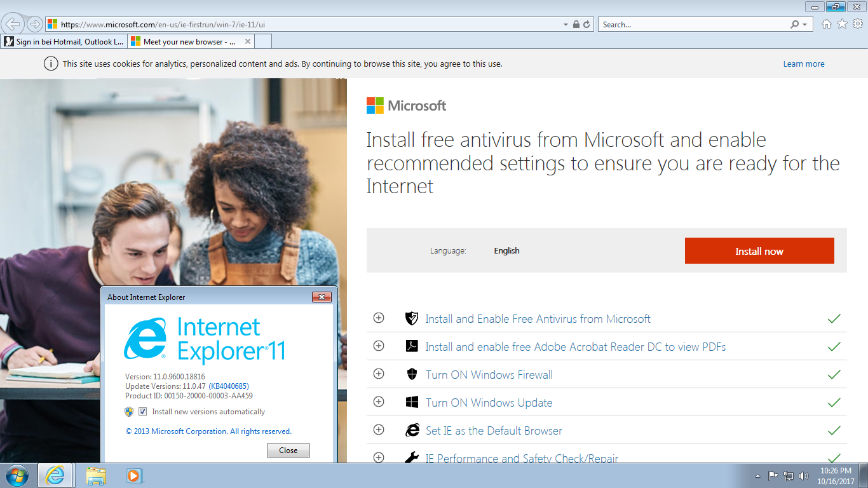Click the antivirus shield icon
Screen dimensions: 868x488
[412, 318]
